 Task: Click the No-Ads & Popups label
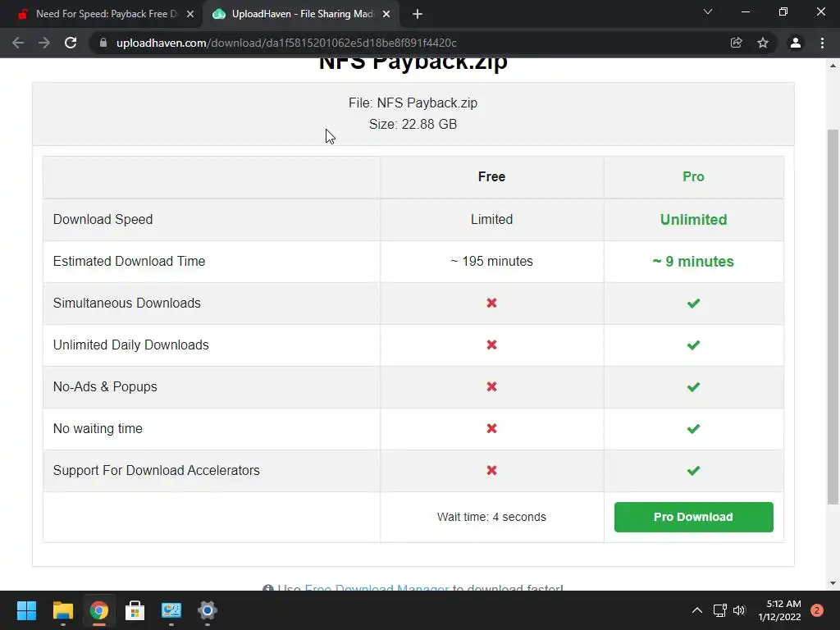[x=105, y=387]
